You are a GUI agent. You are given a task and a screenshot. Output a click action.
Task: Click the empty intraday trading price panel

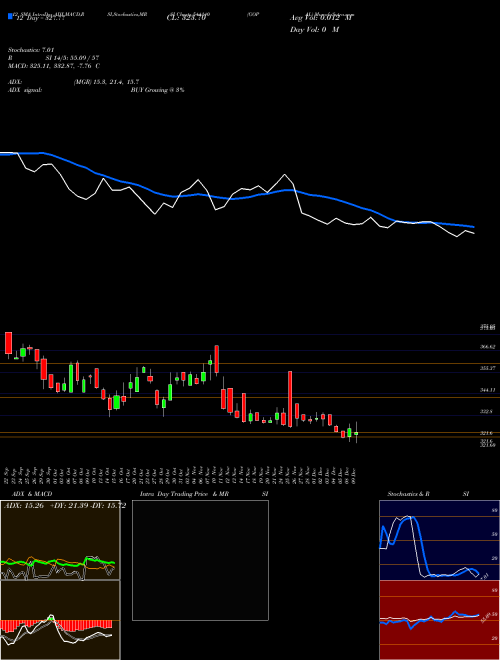pyautogui.click(x=200, y=560)
